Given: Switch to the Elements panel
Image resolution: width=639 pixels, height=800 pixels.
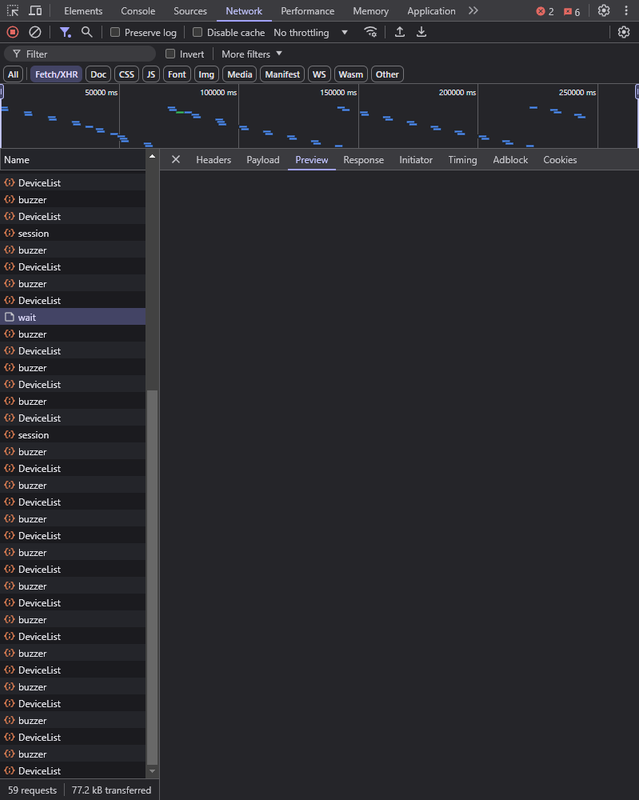Looking at the screenshot, I should coord(83,11).
